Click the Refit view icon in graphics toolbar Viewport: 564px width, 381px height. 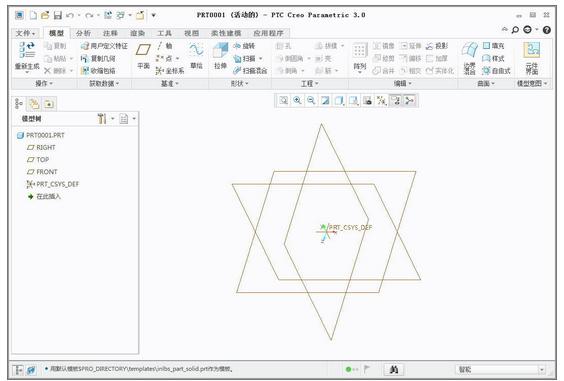(283, 101)
